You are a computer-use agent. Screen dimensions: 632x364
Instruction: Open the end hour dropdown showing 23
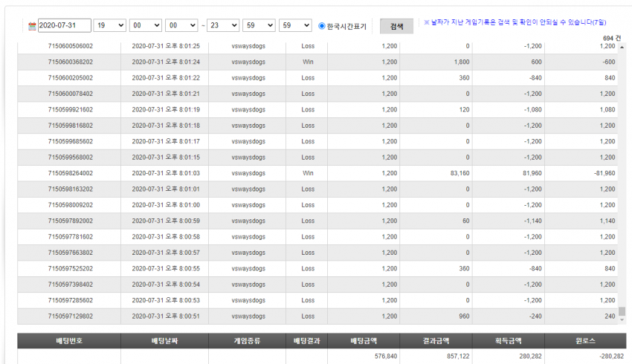(x=223, y=25)
